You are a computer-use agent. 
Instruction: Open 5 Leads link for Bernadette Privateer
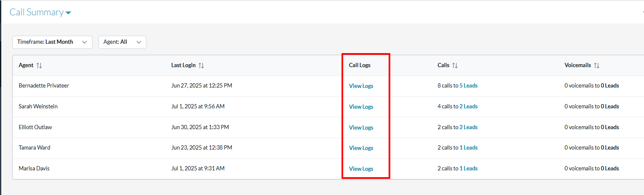click(x=468, y=85)
